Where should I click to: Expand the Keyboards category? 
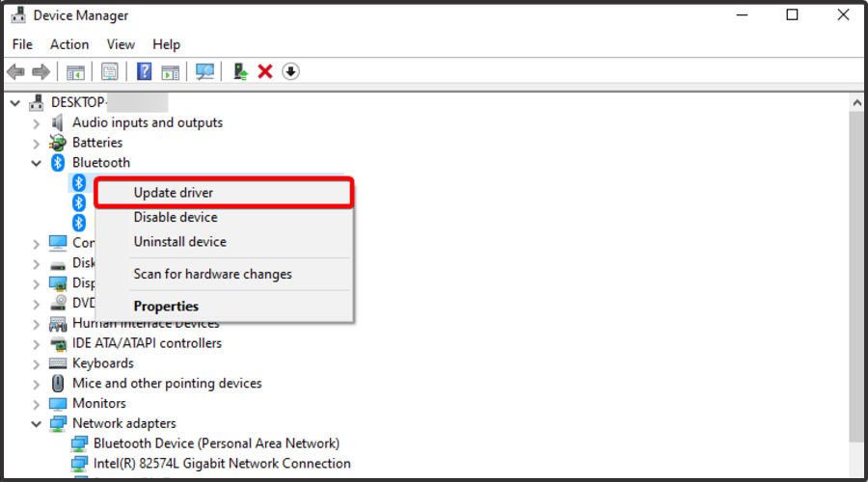37,364
